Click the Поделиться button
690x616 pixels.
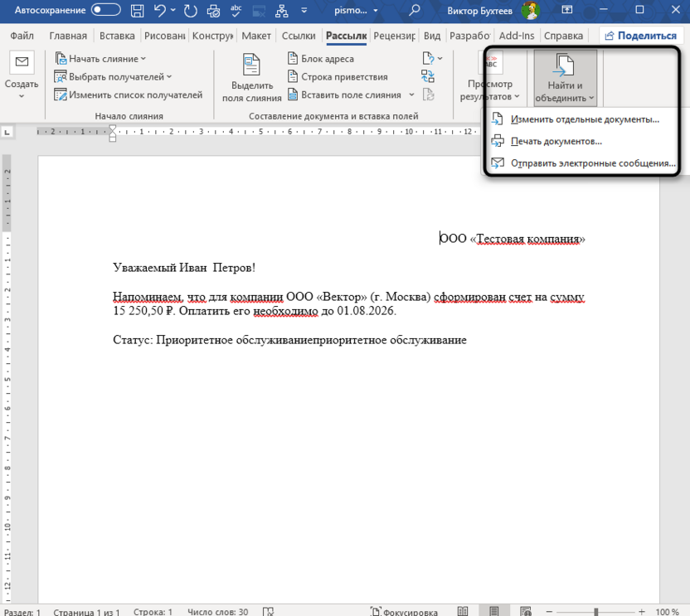(641, 36)
